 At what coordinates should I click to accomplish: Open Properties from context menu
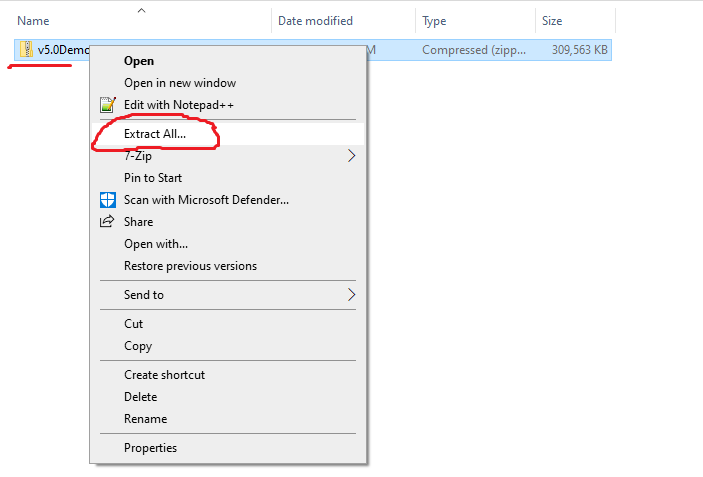(228, 448)
